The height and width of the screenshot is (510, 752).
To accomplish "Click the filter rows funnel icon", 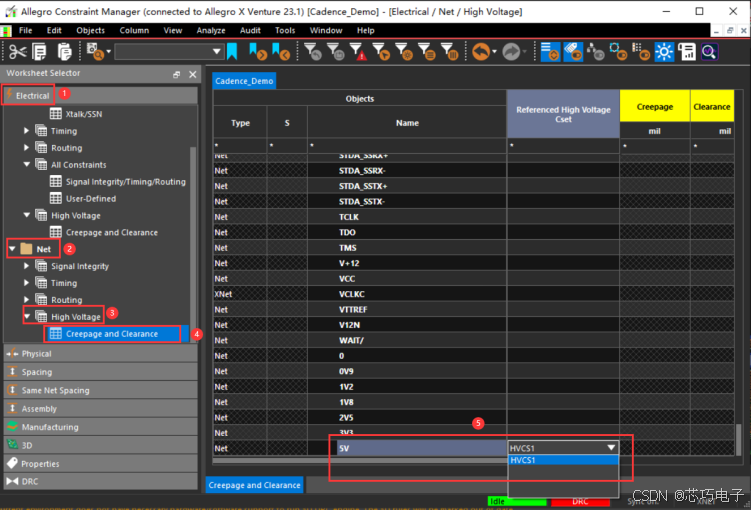I will [x=426, y=51].
